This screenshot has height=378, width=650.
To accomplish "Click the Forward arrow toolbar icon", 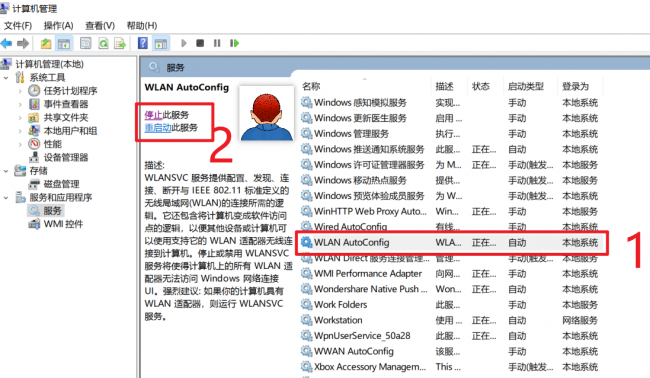I will 23,43.
